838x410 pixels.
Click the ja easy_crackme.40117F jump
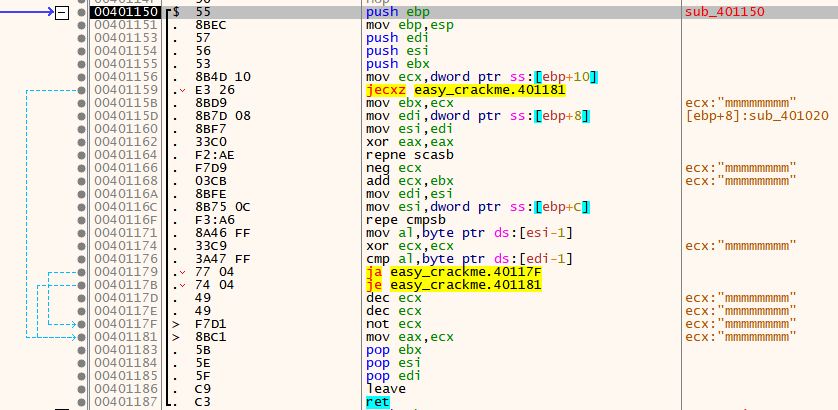[454, 272]
